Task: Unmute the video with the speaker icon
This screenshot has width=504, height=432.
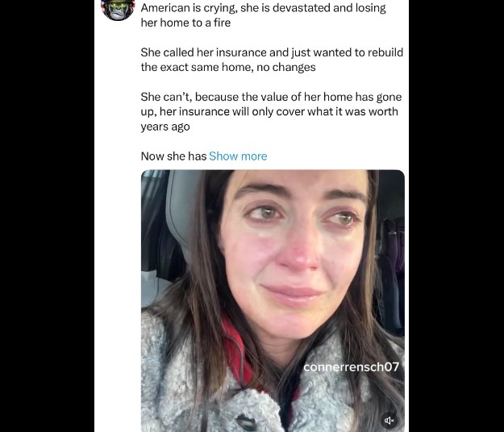Action: coord(389,420)
